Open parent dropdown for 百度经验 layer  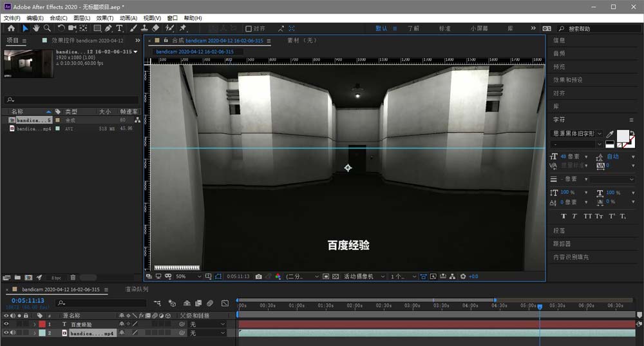click(207, 324)
